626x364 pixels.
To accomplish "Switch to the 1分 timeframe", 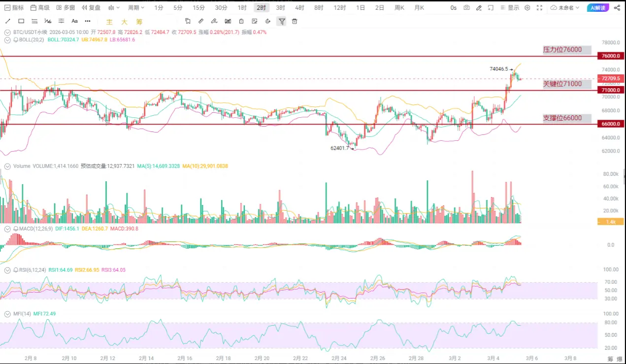I will pos(159,8).
